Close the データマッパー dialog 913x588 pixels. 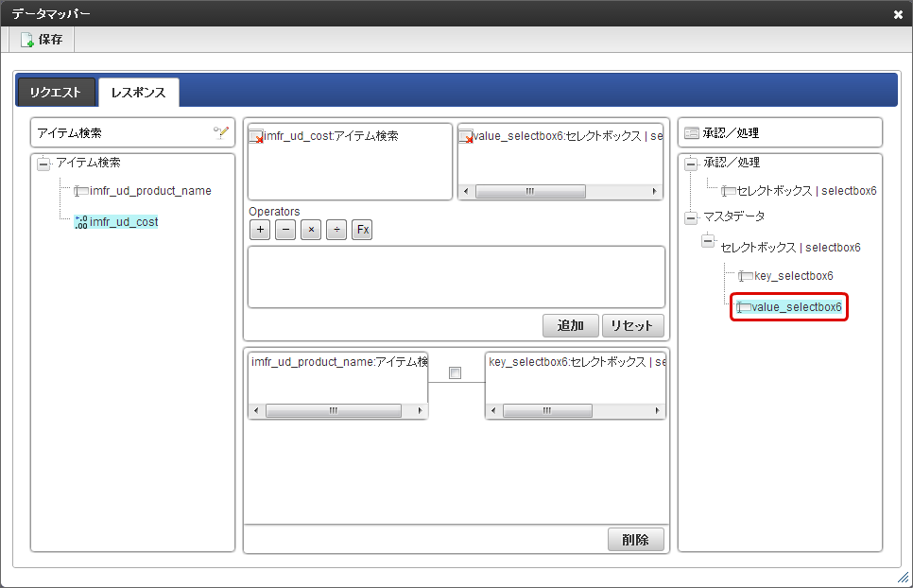click(x=898, y=14)
